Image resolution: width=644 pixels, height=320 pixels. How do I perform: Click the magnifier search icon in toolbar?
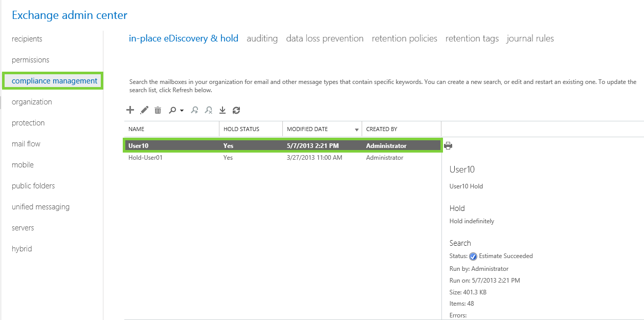coord(173,110)
